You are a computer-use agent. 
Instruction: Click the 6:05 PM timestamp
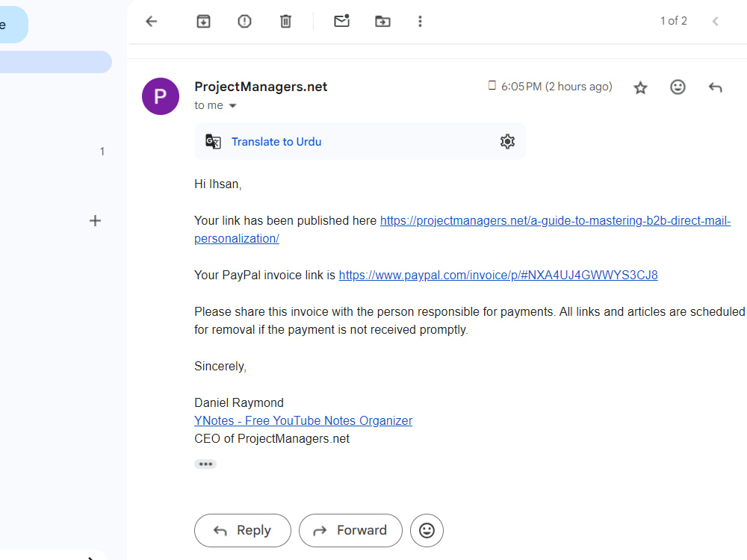(557, 87)
